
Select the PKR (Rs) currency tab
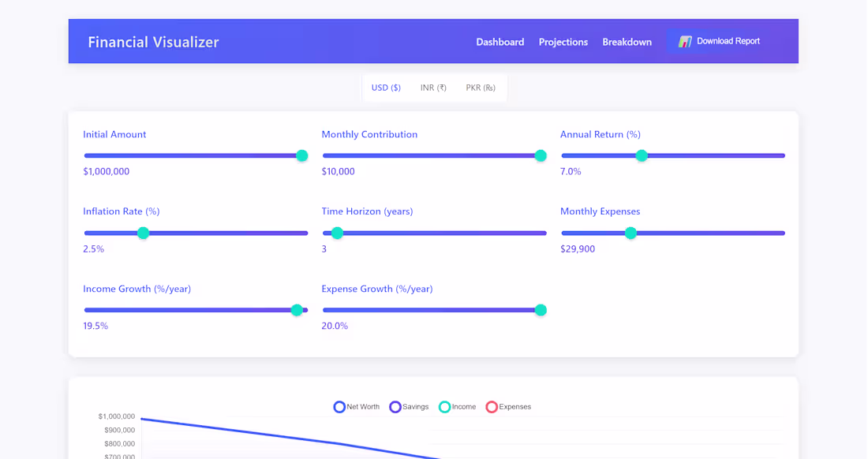click(481, 88)
